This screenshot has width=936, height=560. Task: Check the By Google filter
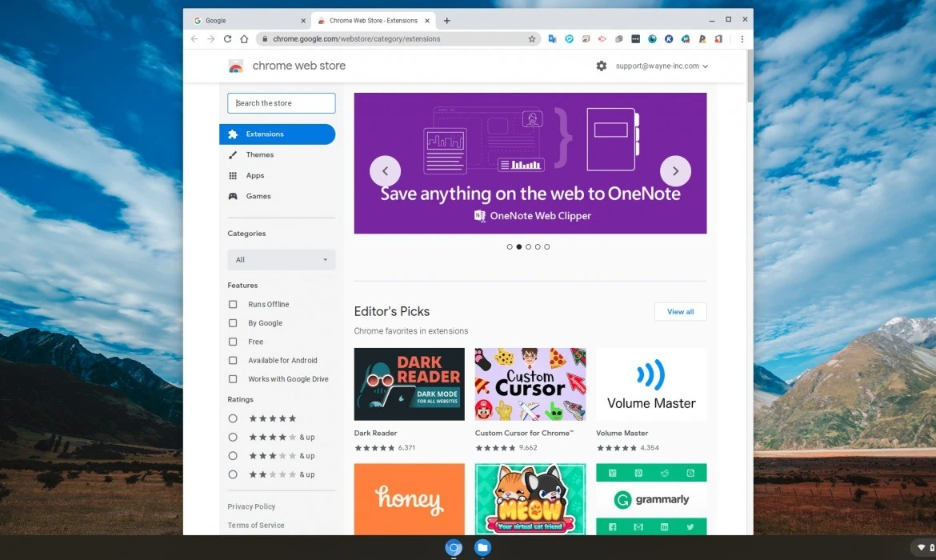tap(233, 323)
